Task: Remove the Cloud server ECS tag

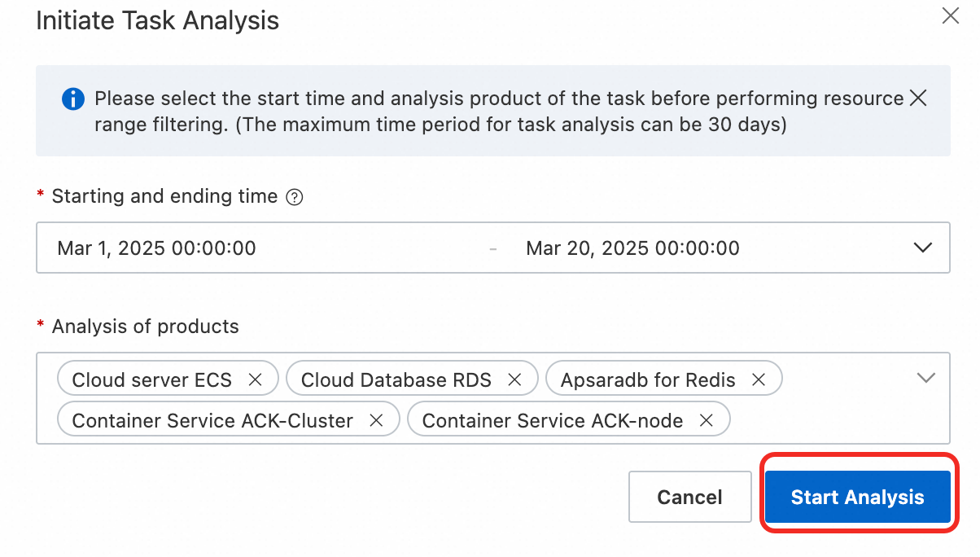Action: (x=255, y=379)
